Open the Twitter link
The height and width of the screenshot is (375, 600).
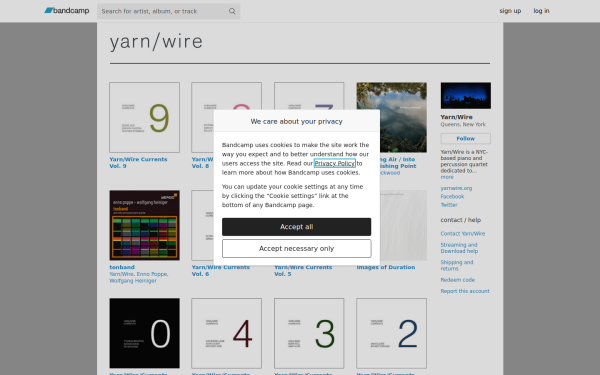(449, 205)
